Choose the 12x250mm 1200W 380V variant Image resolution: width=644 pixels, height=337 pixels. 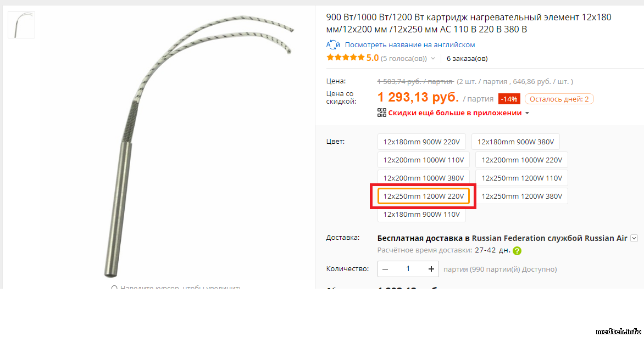[x=521, y=196]
